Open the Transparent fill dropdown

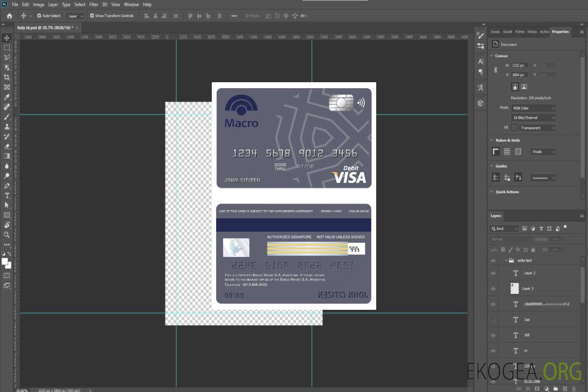pyautogui.click(x=537, y=128)
